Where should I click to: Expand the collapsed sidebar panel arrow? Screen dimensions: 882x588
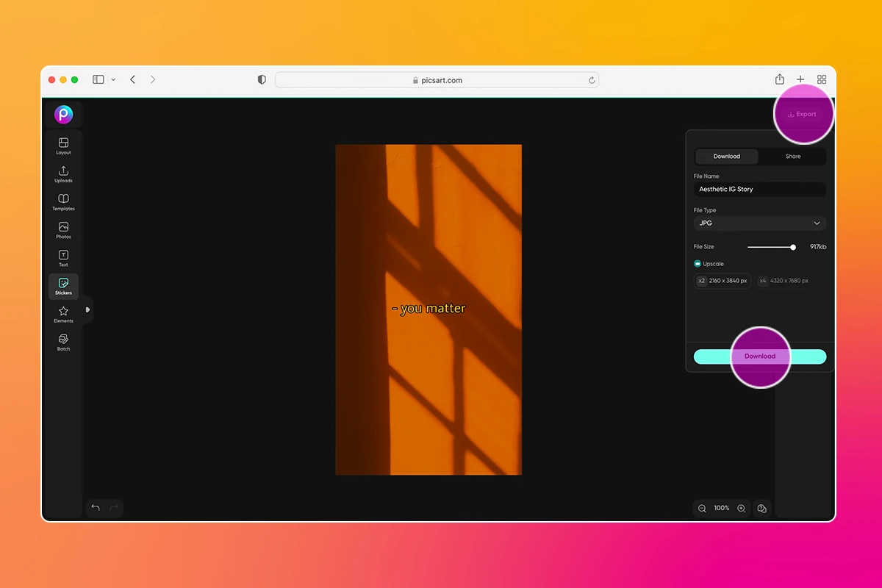[88, 310]
